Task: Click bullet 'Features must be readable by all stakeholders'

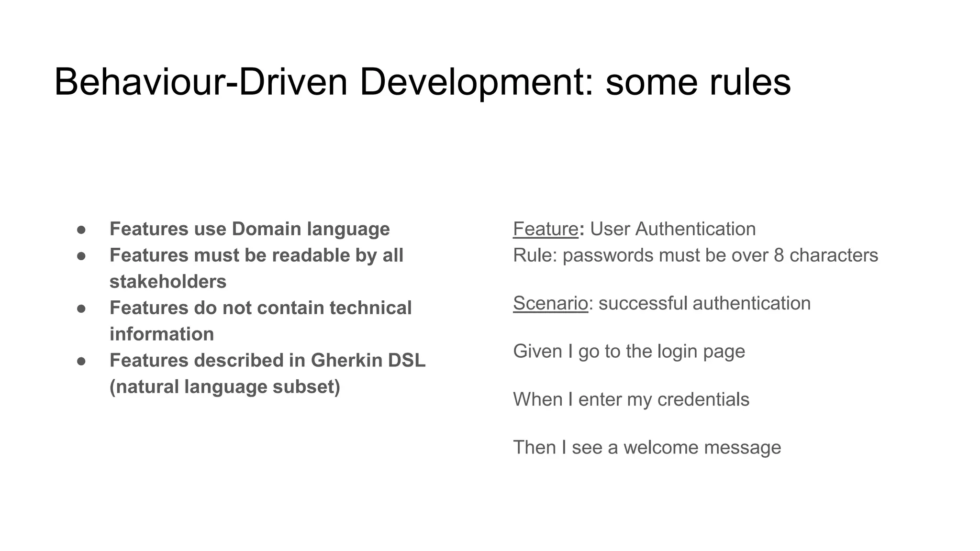Action: (256, 268)
